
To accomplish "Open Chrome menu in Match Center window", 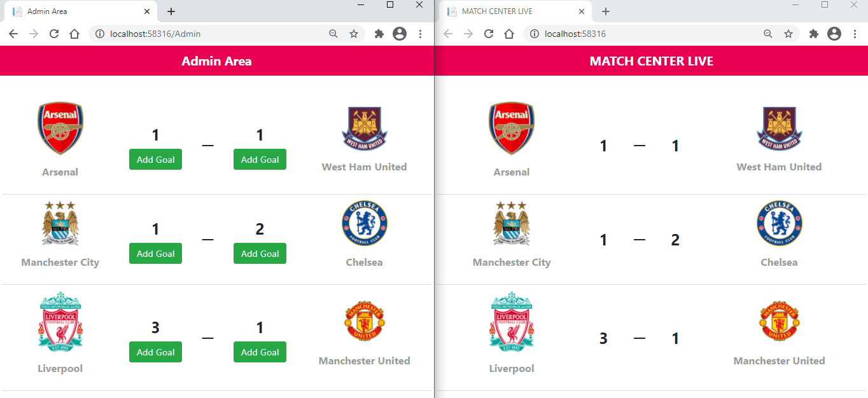I will 855,34.
